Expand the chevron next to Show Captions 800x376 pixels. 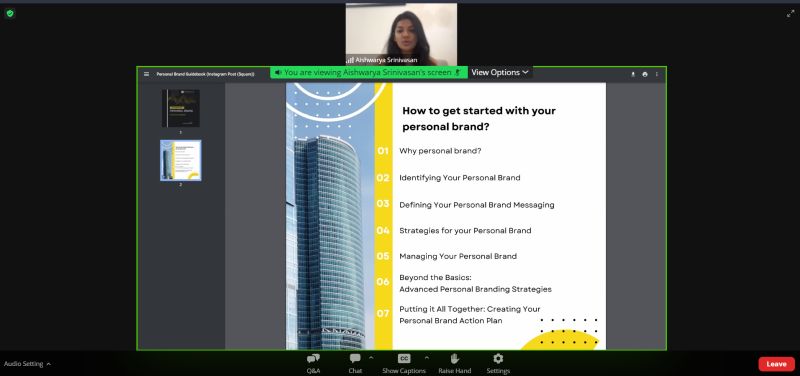tap(427, 358)
